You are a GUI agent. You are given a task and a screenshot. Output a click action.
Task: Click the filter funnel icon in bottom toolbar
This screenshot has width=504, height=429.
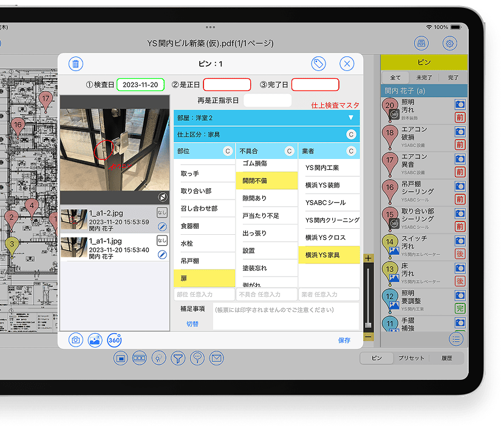[x=177, y=359]
